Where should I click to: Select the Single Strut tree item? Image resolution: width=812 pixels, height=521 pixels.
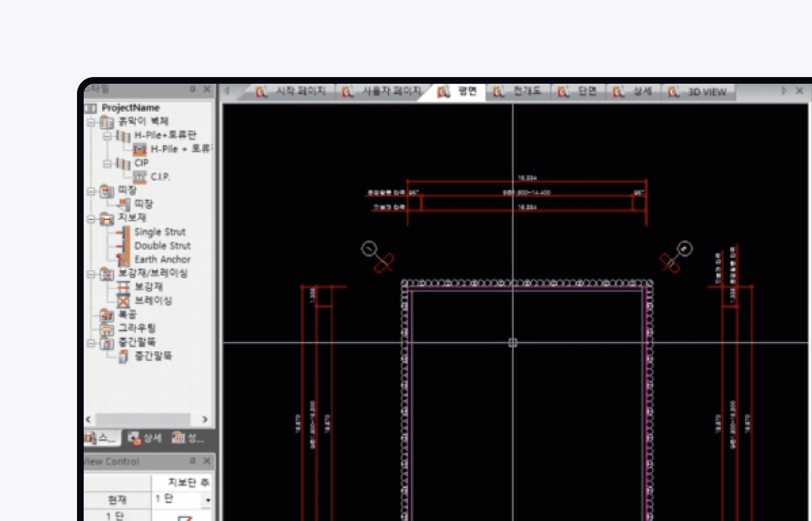159,232
